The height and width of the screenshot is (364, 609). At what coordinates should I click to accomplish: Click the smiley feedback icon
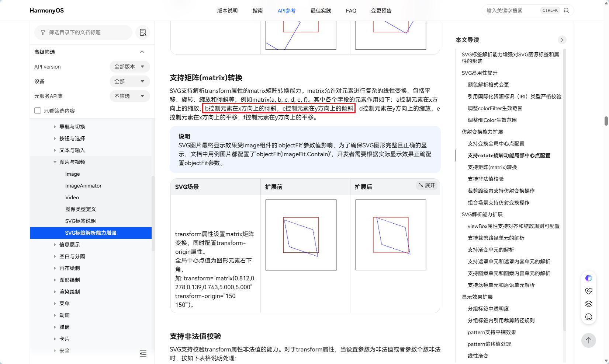[589, 317]
